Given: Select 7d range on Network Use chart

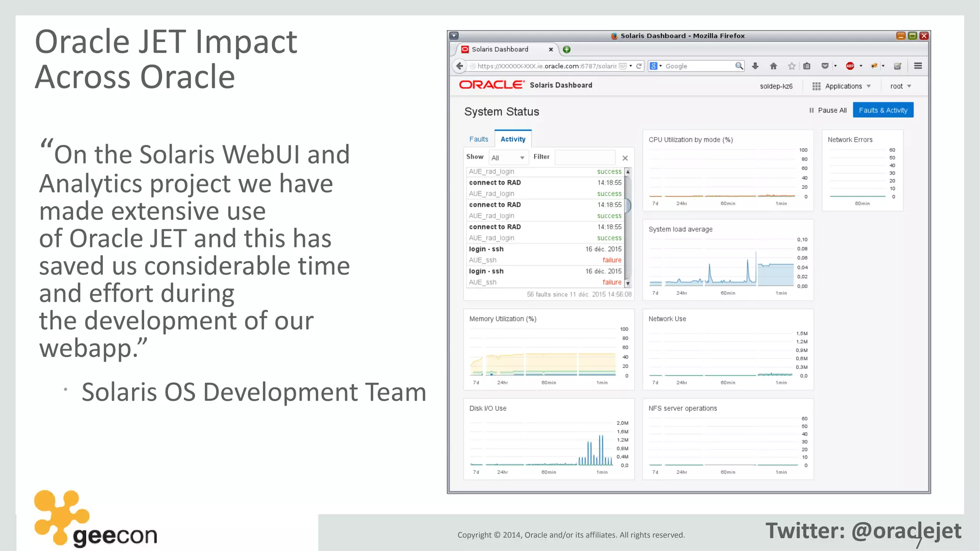Looking at the screenshot, I should tap(655, 383).
